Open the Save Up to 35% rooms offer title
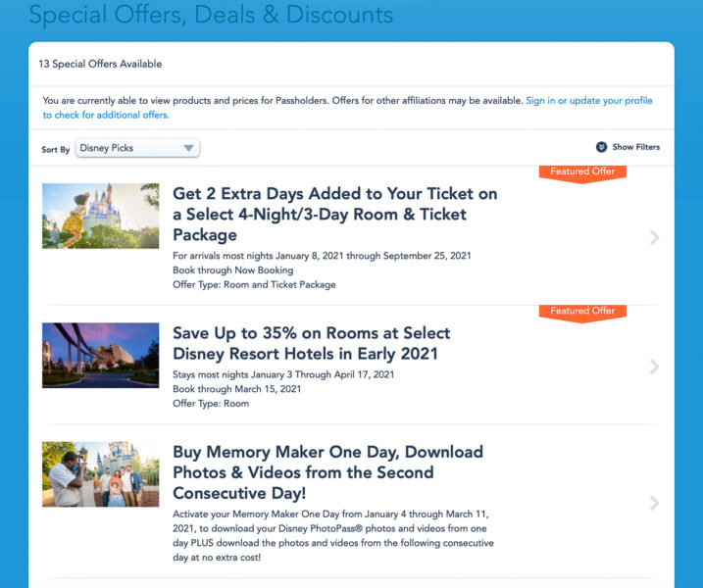 click(x=312, y=343)
